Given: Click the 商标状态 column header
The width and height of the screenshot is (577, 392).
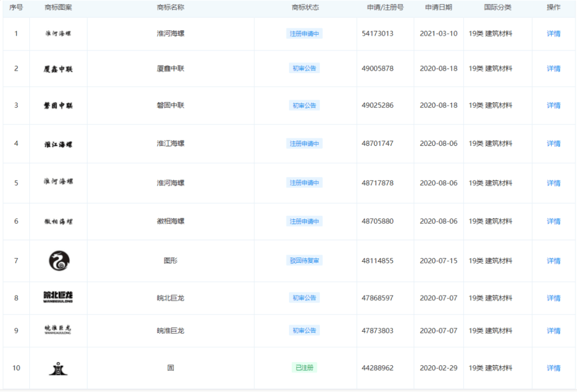Looking at the screenshot, I should (305, 7).
